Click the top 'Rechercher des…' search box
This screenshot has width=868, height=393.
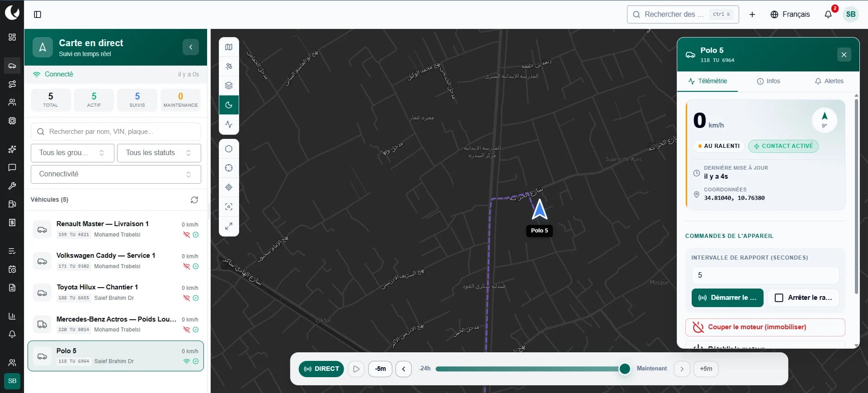click(683, 14)
